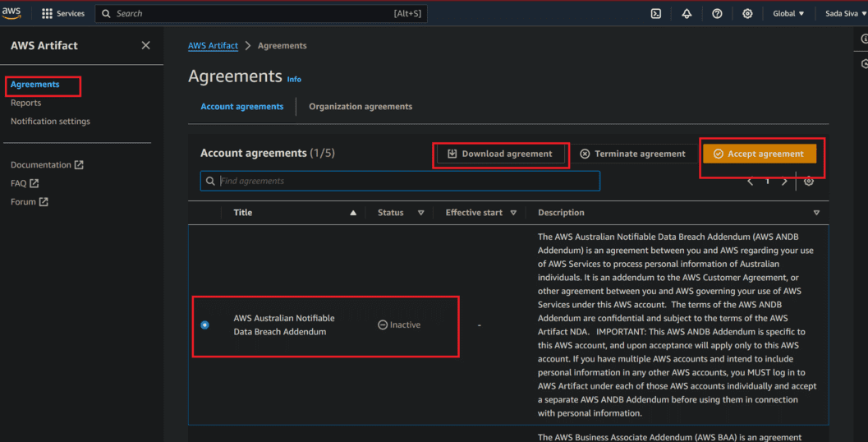Click the FAQ external link icon
Screen dimensions: 868x442
(34, 182)
